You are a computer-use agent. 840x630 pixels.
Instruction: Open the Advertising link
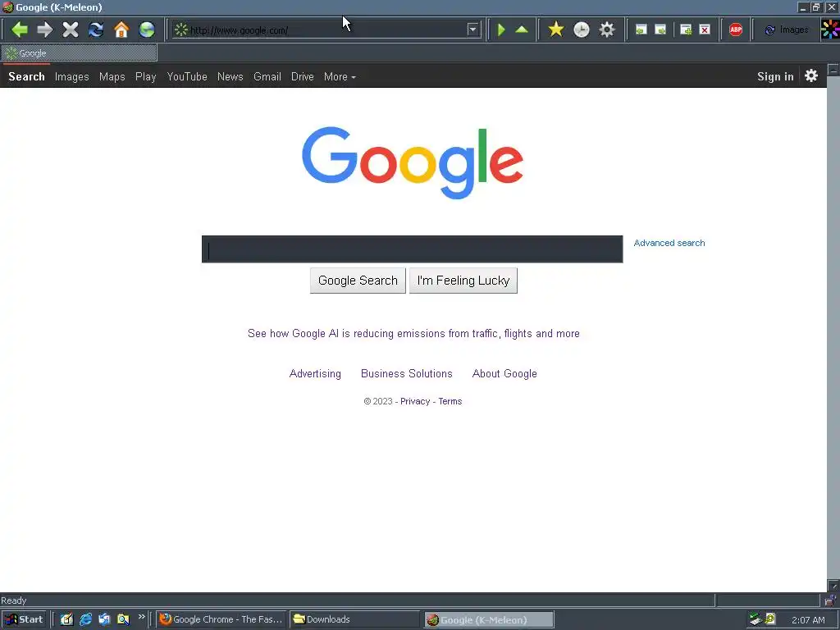pyautogui.click(x=315, y=374)
